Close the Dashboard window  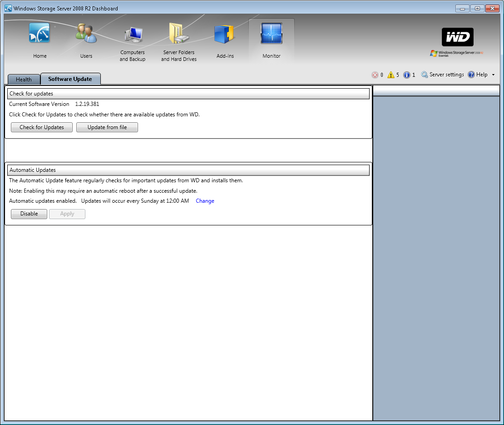(492, 9)
